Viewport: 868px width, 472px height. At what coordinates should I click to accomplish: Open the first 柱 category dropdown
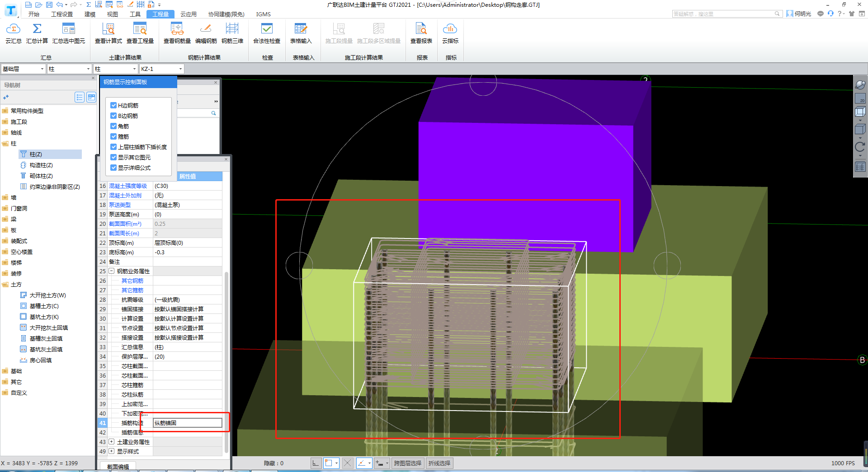coord(70,69)
